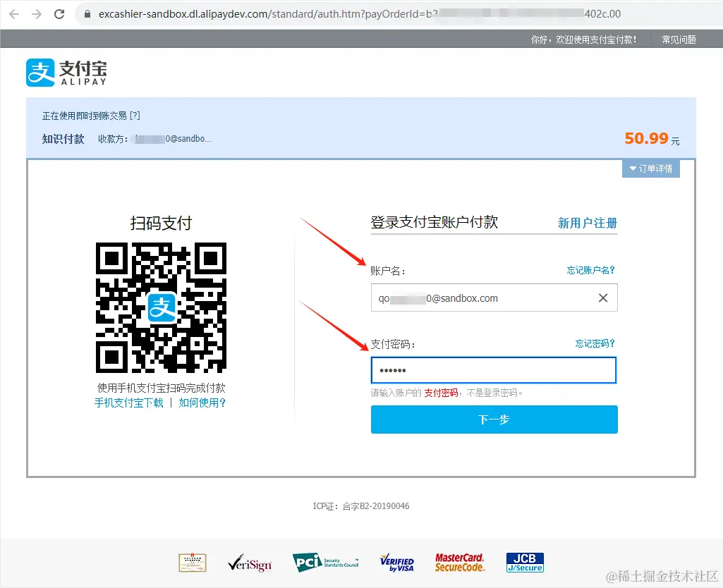Screen dimensions: 723x588
Task: Click the 你好，欢迎使用支付宝付款 greeting
Action: pos(584,39)
